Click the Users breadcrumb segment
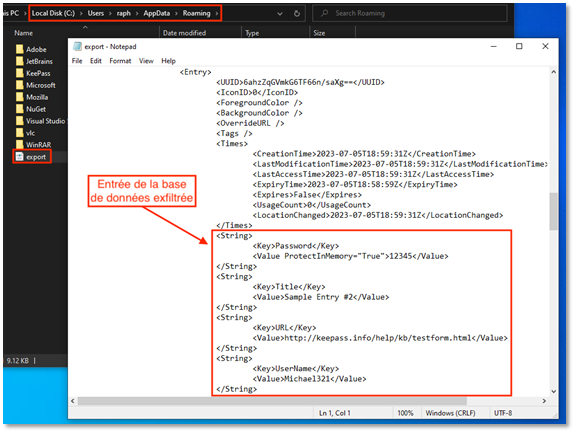Viewport: 575px width, 434px height. 95,13
